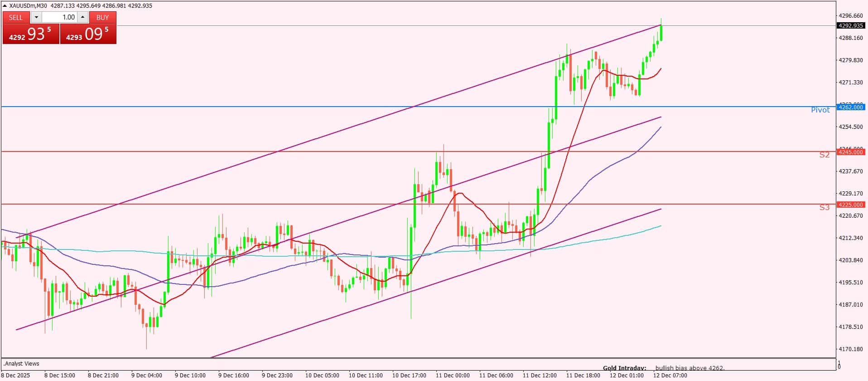Click the 10 Dec 11:00 time label

pos(366,376)
